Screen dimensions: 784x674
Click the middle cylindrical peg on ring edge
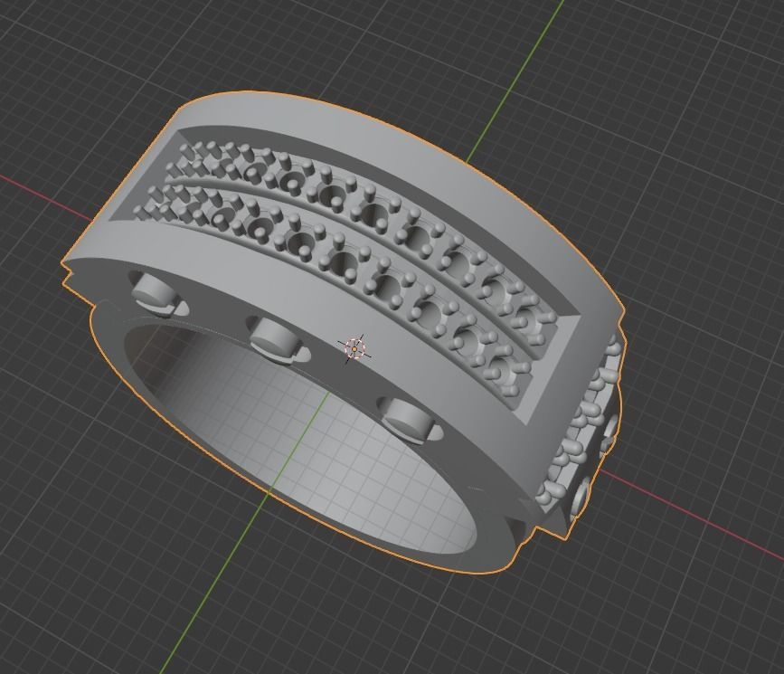tap(276, 340)
